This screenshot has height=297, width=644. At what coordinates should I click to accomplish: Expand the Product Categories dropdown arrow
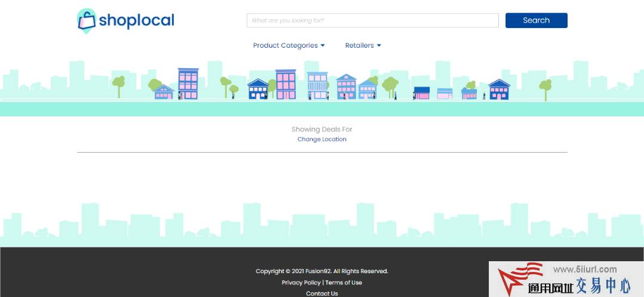pyautogui.click(x=322, y=45)
